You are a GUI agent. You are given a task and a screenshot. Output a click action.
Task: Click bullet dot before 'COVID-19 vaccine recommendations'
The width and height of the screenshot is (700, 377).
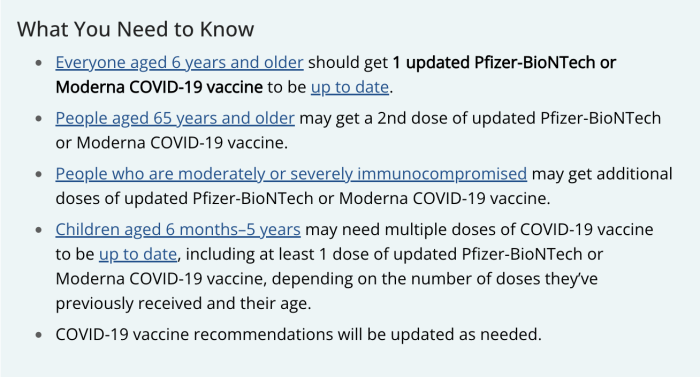pyautogui.click(x=39, y=335)
